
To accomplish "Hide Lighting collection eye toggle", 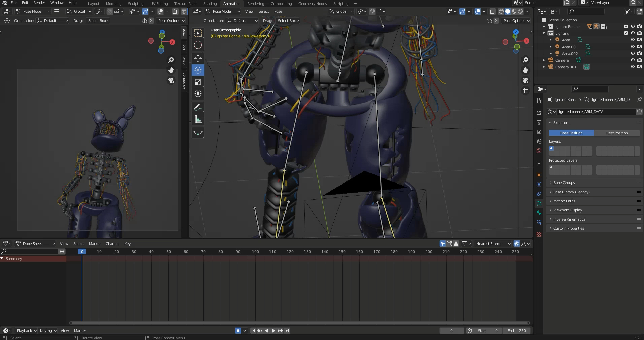I will (633, 33).
